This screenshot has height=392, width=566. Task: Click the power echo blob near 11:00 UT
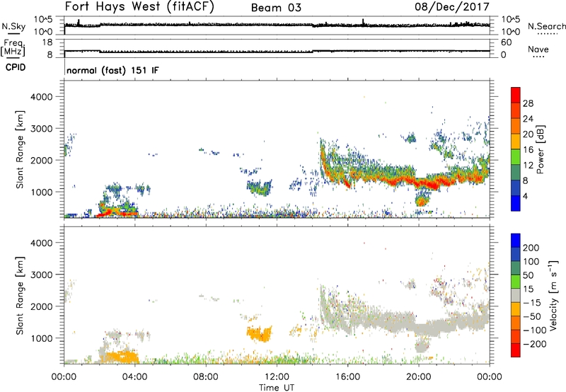coord(259,188)
